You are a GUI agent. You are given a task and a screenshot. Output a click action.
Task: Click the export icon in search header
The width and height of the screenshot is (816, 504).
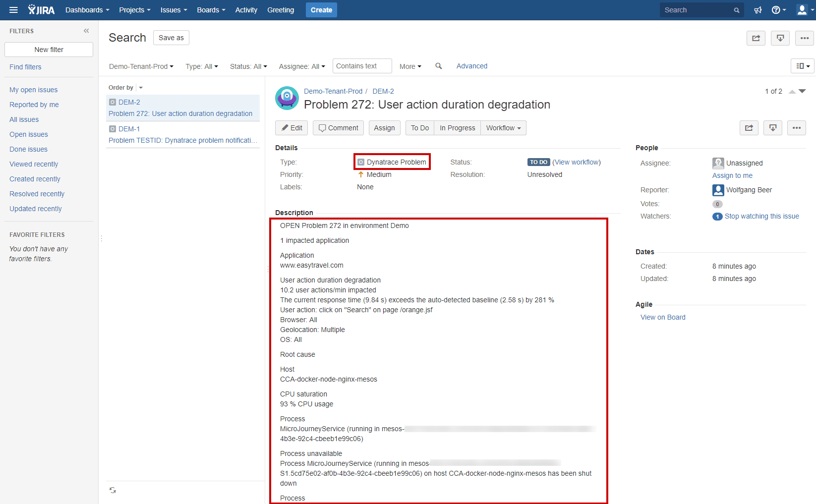[x=780, y=38]
